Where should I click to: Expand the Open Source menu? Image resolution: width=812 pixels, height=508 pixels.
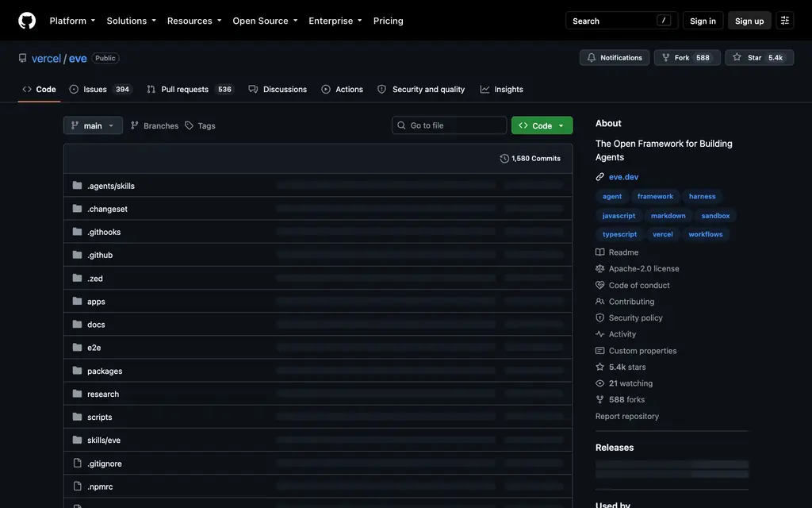(x=265, y=21)
